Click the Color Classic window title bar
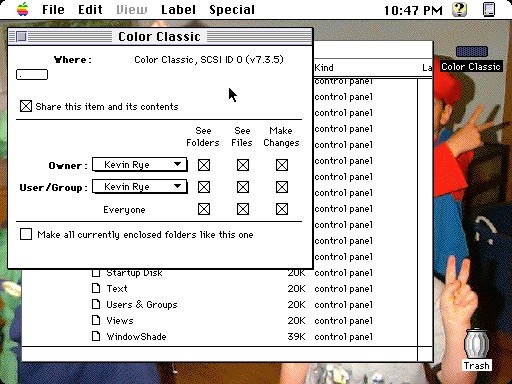 click(160, 36)
